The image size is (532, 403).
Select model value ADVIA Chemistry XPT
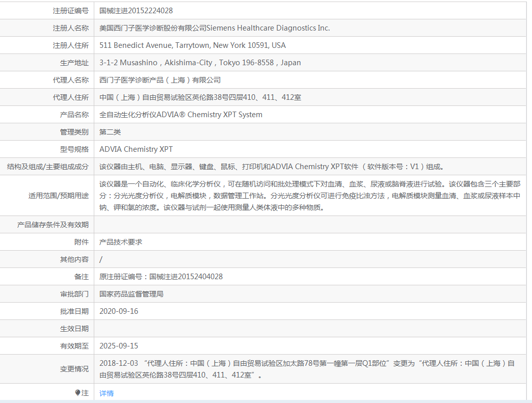[136, 149]
